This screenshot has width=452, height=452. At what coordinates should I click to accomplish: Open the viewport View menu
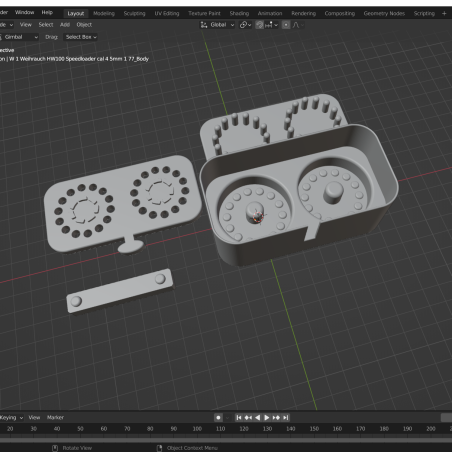pos(25,25)
